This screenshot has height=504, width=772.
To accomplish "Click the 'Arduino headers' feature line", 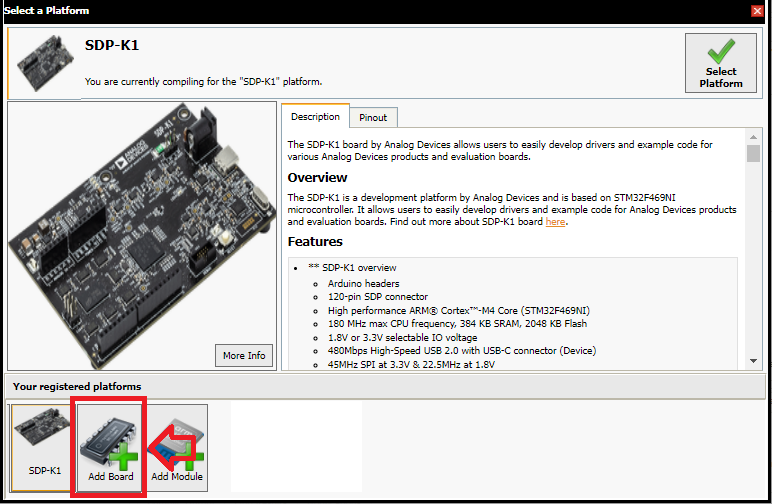I will coord(363,284).
